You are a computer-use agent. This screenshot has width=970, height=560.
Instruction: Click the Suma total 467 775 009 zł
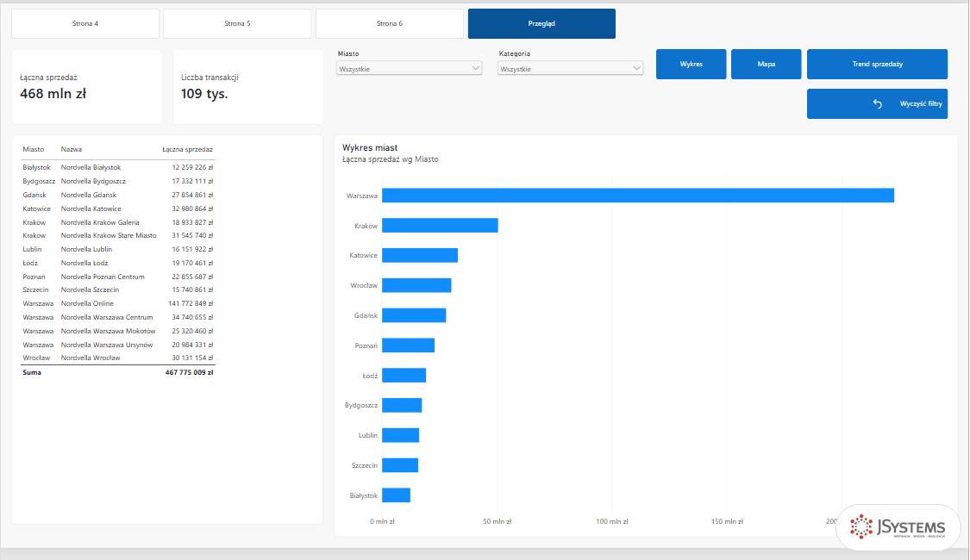[x=190, y=373]
